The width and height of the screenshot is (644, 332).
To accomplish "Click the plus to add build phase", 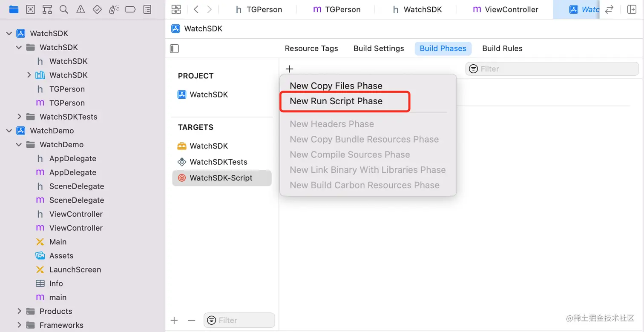I will tap(290, 69).
